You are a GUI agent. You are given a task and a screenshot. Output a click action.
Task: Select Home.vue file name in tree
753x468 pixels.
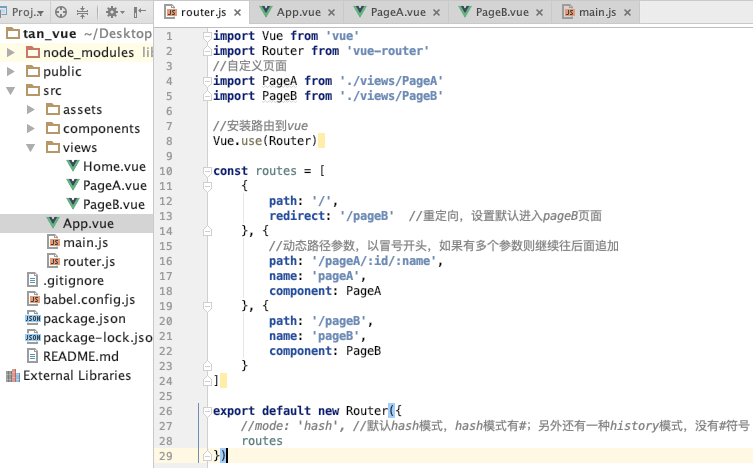[x=114, y=166]
